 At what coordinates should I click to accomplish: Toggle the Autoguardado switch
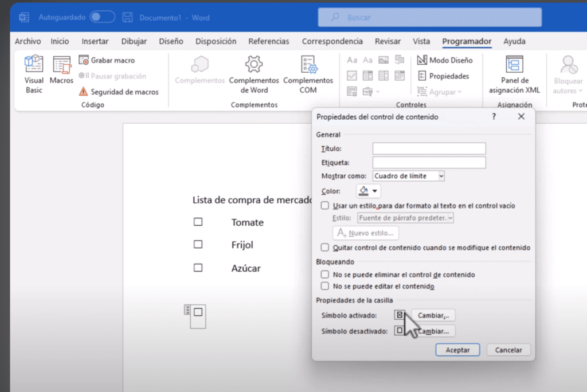(x=103, y=17)
